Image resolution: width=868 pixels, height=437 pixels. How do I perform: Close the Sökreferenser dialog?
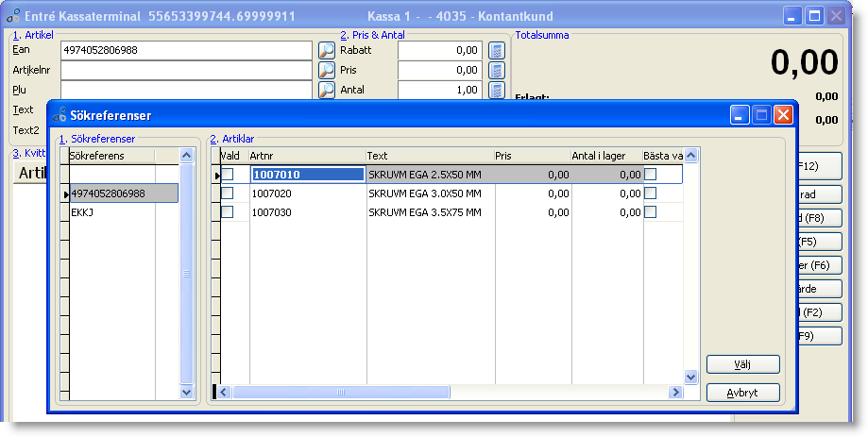point(783,115)
